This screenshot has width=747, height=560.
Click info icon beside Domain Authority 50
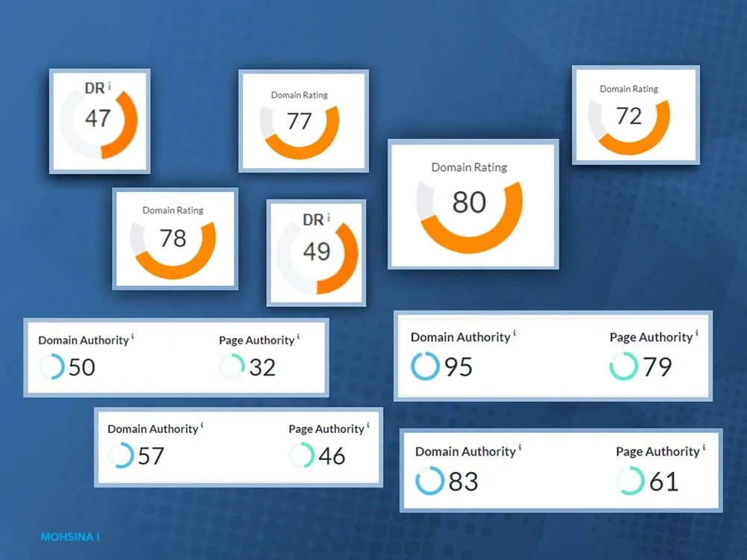point(132,336)
